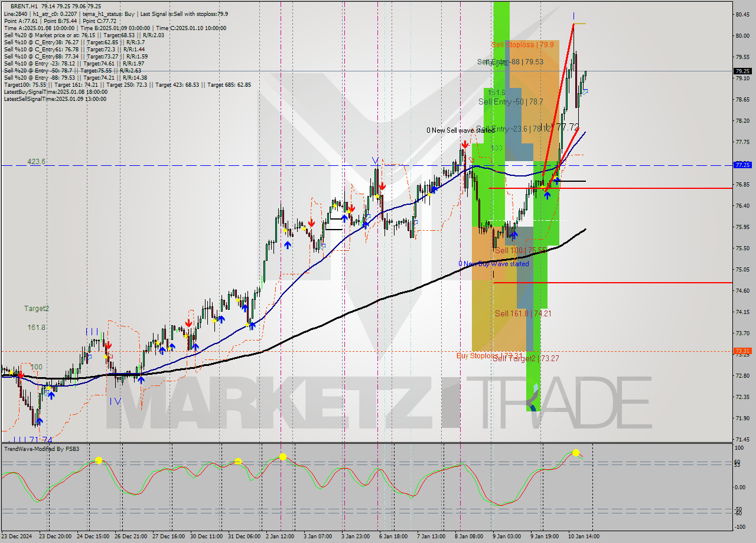This screenshot has height=543, width=756.
Task: Click the 80.45 price scale value
Action: pyautogui.click(x=742, y=14)
